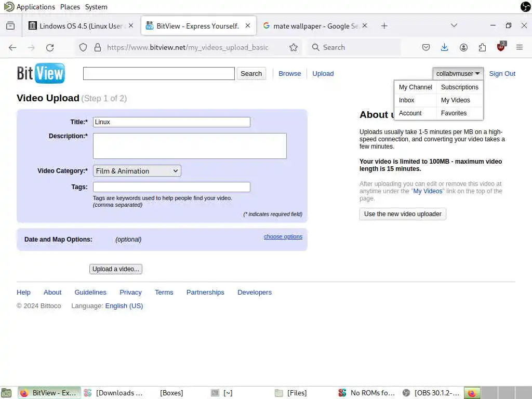Click My Videos link in About text

pos(428,191)
